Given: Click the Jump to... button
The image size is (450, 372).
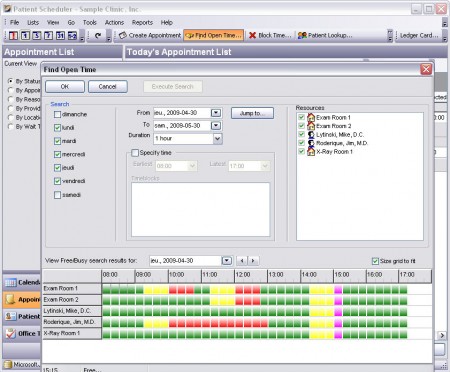Looking at the screenshot, I should (252, 113).
